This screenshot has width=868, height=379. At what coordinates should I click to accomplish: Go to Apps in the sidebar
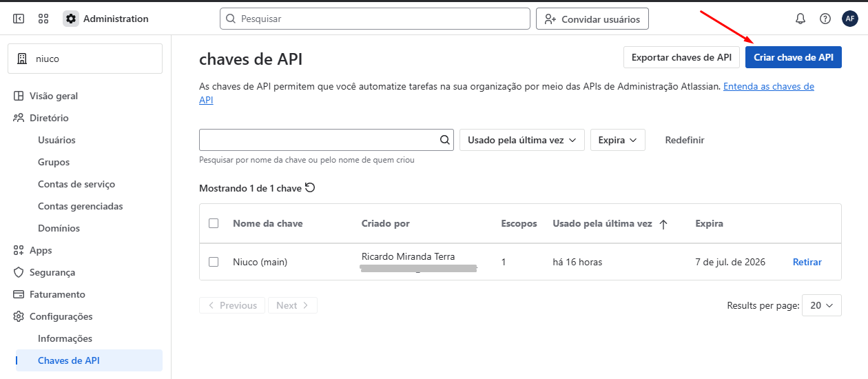(41, 250)
